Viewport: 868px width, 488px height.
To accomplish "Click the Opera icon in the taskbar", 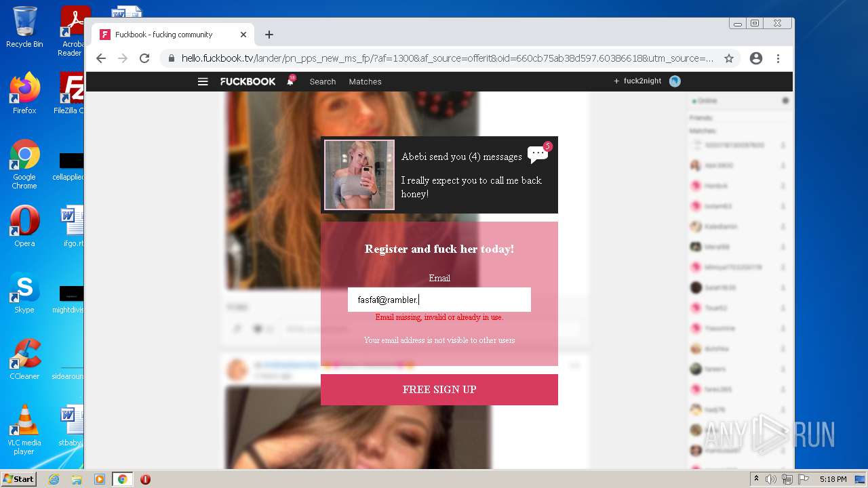I will tap(145, 479).
